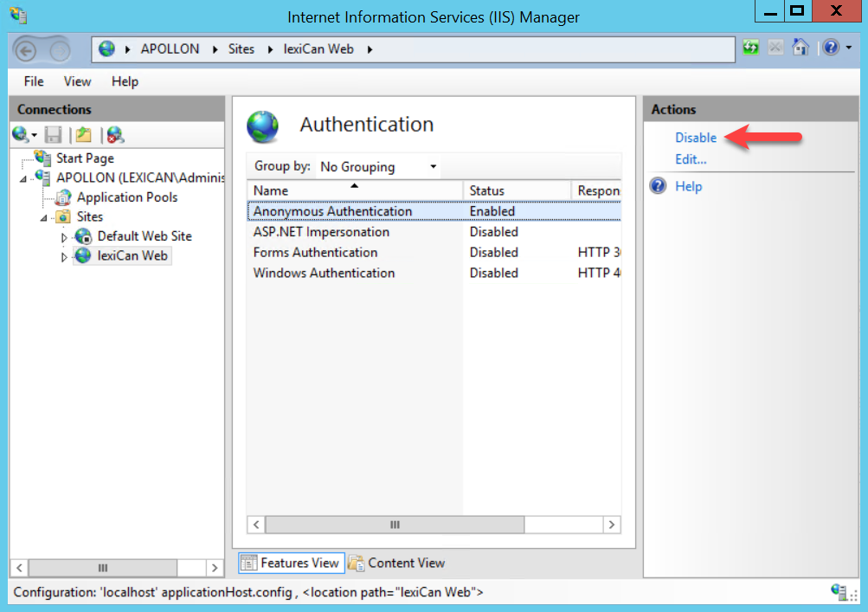
Task: Select Application Pools in the tree
Action: tap(127, 197)
